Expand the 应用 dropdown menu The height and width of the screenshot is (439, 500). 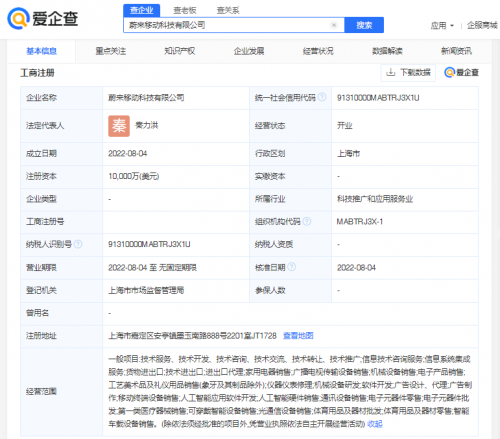point(442,25)
